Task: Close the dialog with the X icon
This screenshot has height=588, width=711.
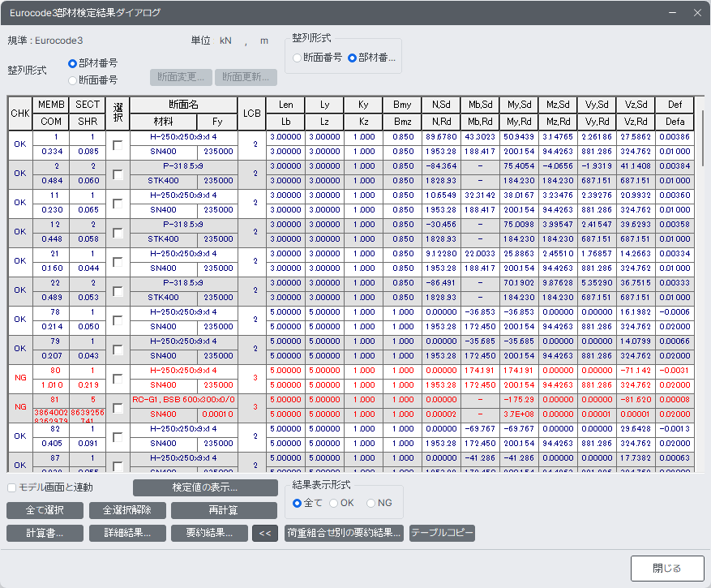Action: pyautogui.click(x=697, y=13)
